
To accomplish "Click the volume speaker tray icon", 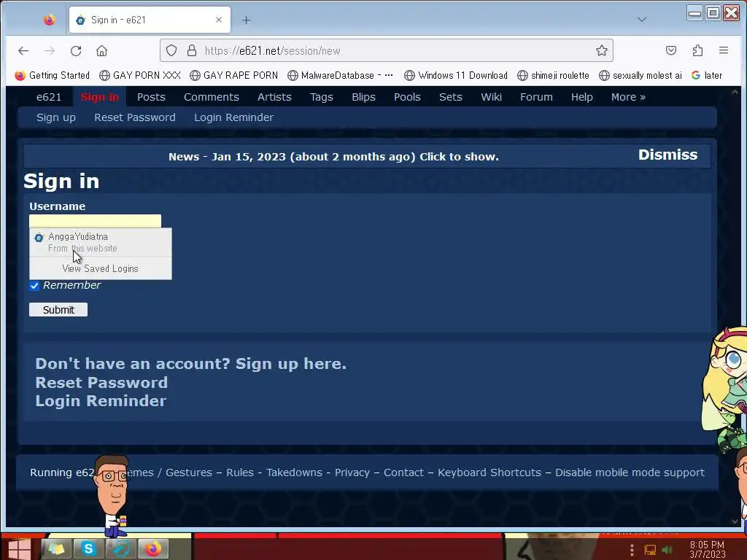I will (x=667, y=550).
